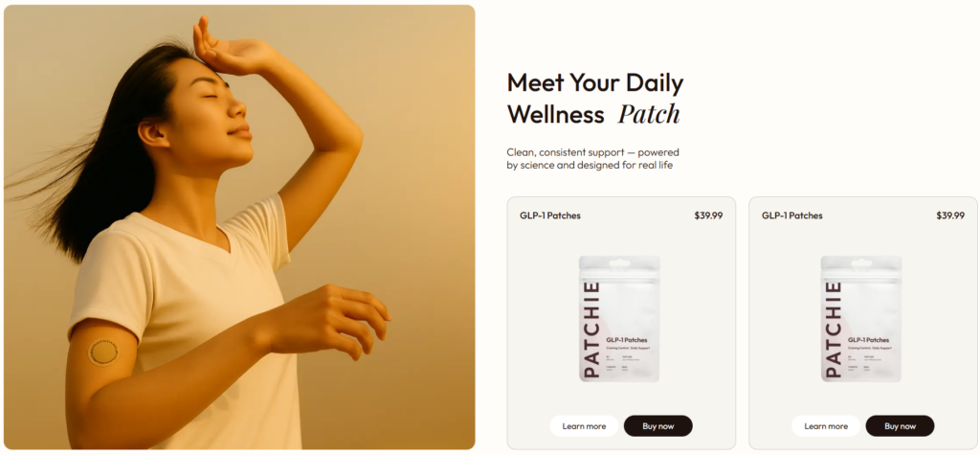This screenshot has width=980, height=455.
Task: Click Buy now in the first product card
Action: pyautogui.click(x=658, y=426)
